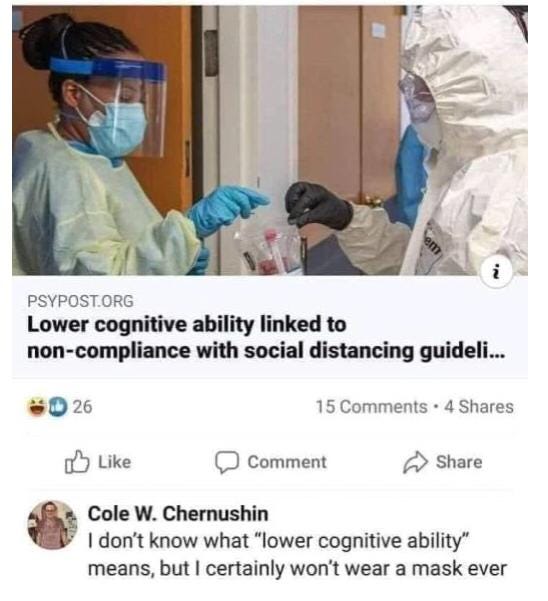The height and width of the screenshot is (601, 548).
Task: Select the comment text about wearing a mask
Action: (297, 555)
